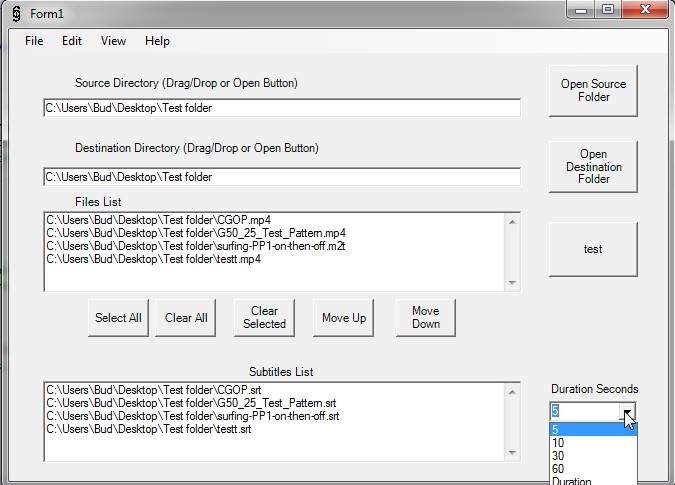Click Files List scrollbar down arrow
Screen dimensions: 675x485
pos(512,282)
